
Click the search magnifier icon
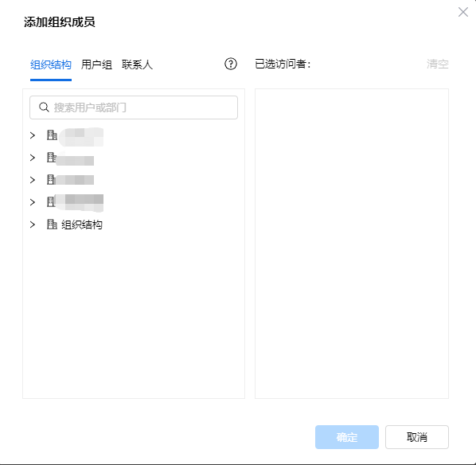point(44,107)
